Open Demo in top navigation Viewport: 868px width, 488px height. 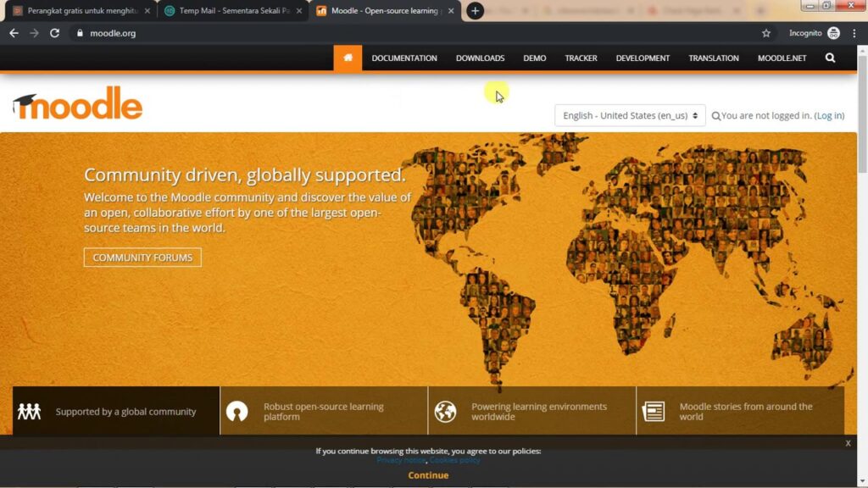(535, 58)
